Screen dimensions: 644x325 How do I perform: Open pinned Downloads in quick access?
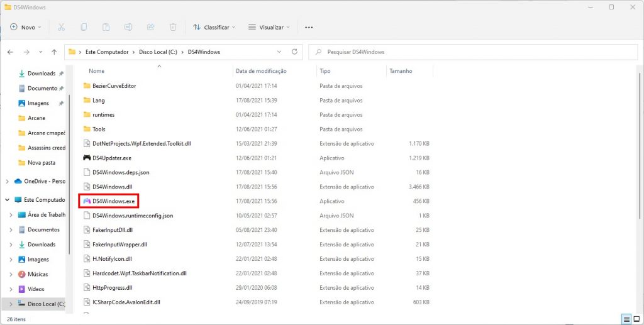click(41, 74)
